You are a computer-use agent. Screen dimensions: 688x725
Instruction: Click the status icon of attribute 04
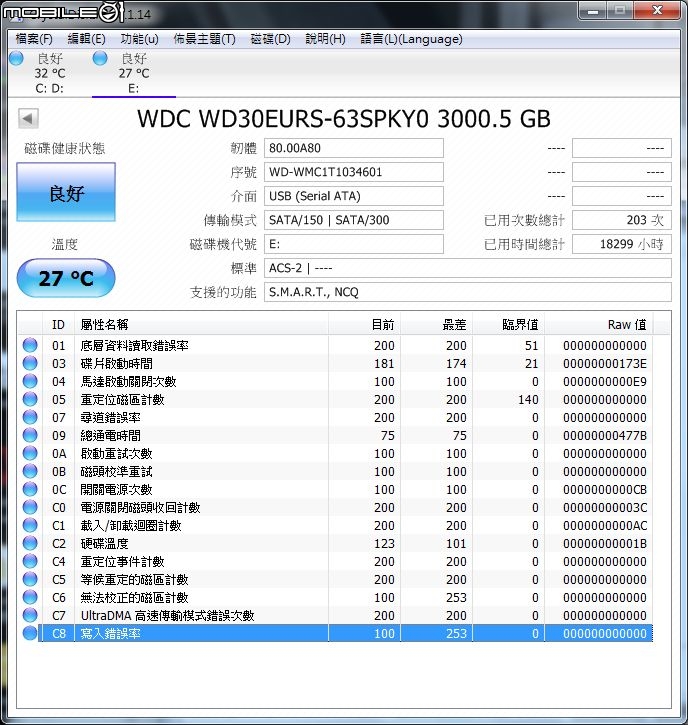30,381
